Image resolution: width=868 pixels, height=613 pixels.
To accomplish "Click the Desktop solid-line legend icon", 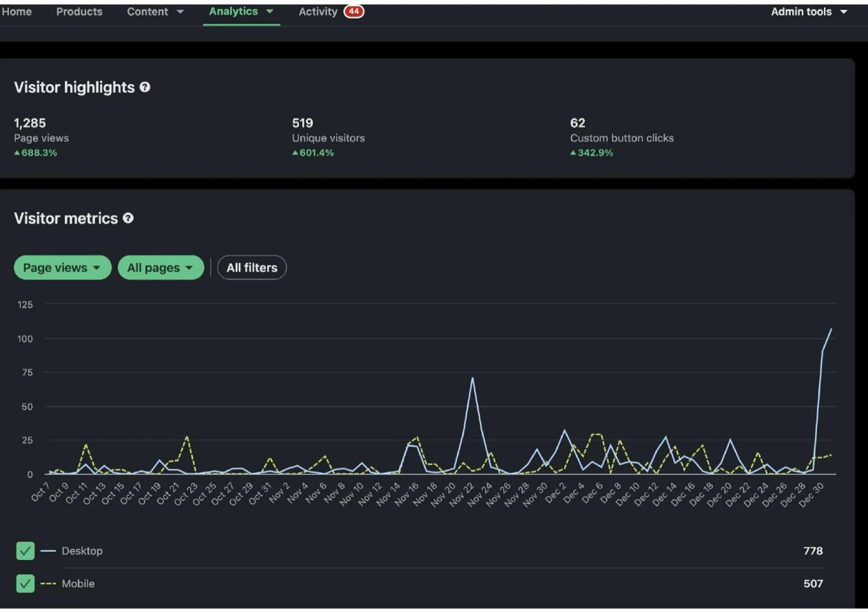I will (48, 550).
